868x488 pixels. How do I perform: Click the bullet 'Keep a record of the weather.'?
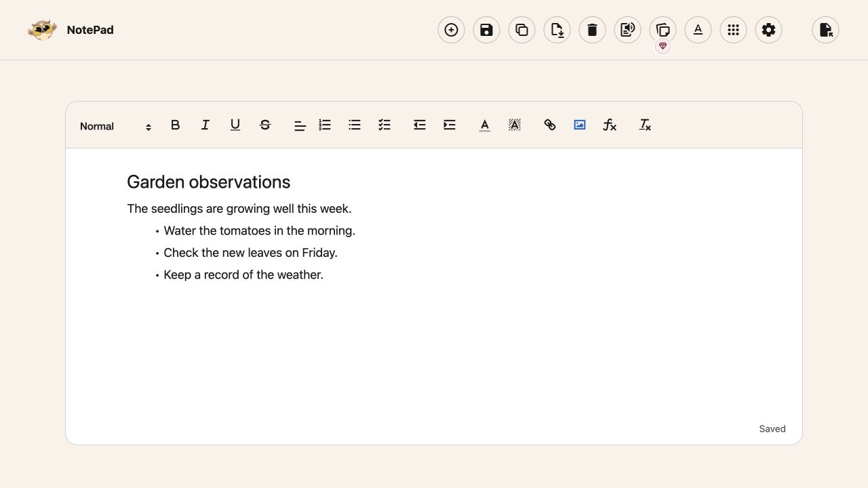point(243,275)
